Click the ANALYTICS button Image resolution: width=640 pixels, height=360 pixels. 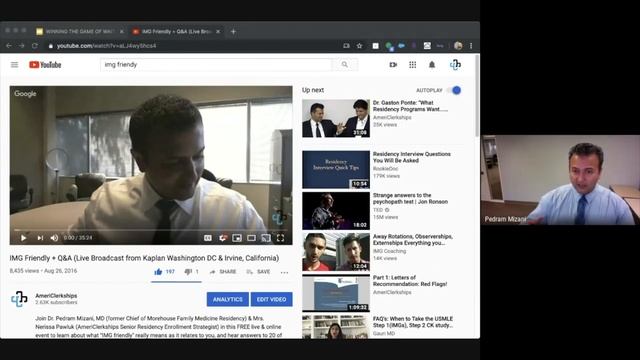coord(228,299)
